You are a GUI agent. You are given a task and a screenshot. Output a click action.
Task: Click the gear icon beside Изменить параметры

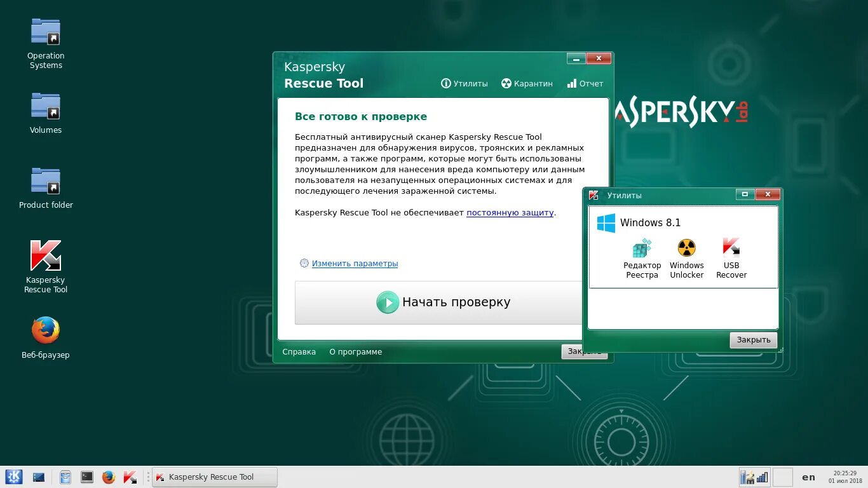pyautogui.click(x=304, y=263)
